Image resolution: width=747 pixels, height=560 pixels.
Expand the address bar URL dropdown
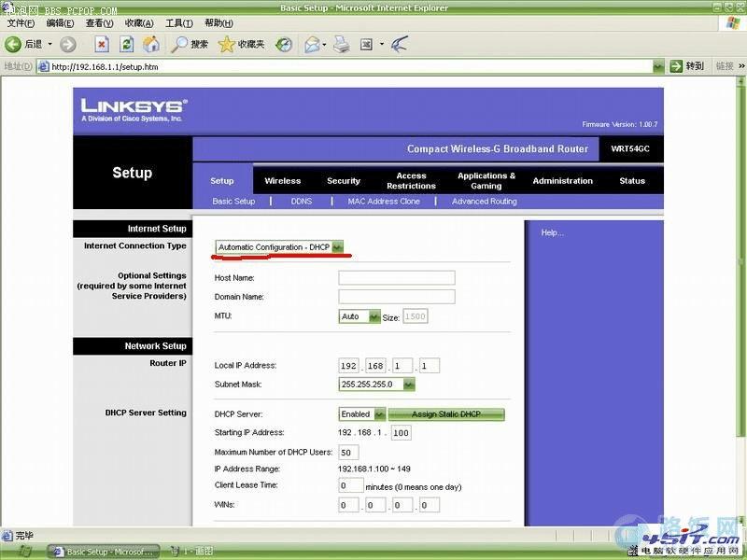[658, 66]
